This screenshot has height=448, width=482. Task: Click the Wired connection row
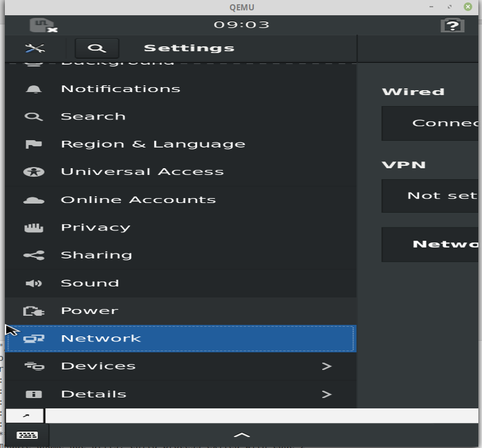coord(431,124)
